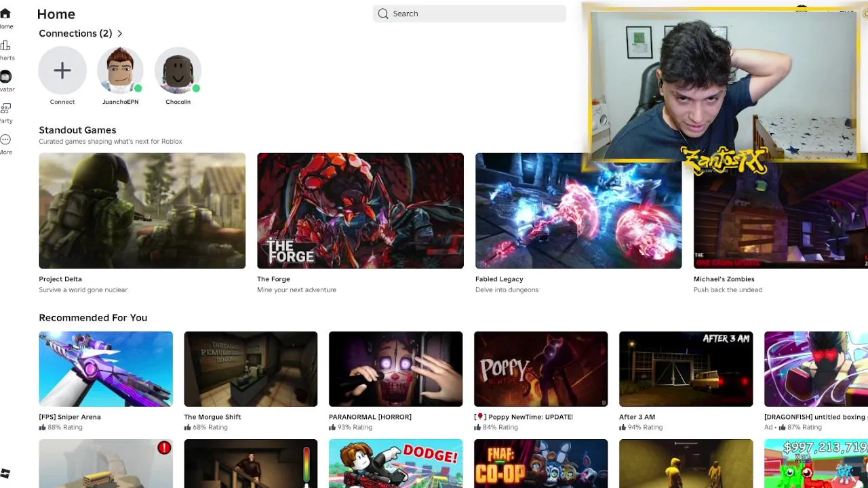This screenshot has height=488, width=868.
Task: Click 'Push back the undead' text
Action: [x=728, y=290]
